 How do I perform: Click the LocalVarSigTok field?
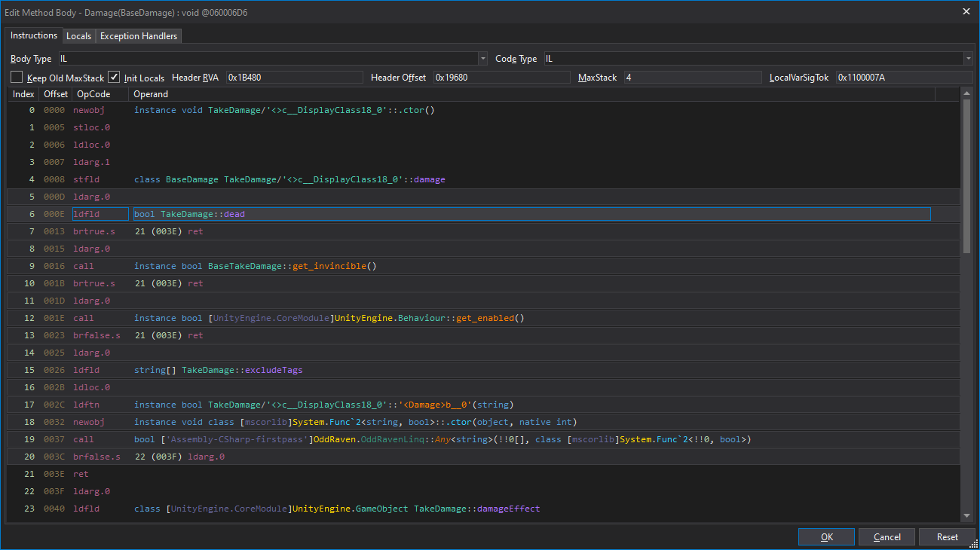pos(903,78)
